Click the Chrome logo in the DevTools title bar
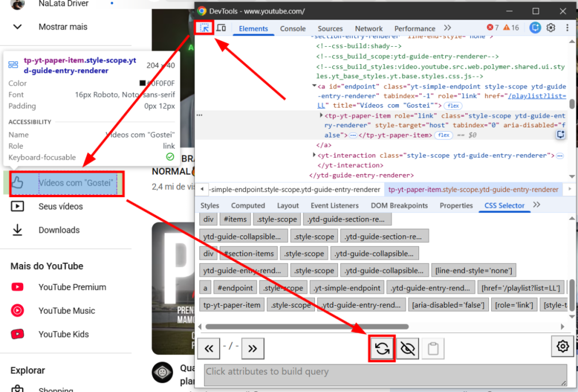578x392 pixels. coord(202,11)
